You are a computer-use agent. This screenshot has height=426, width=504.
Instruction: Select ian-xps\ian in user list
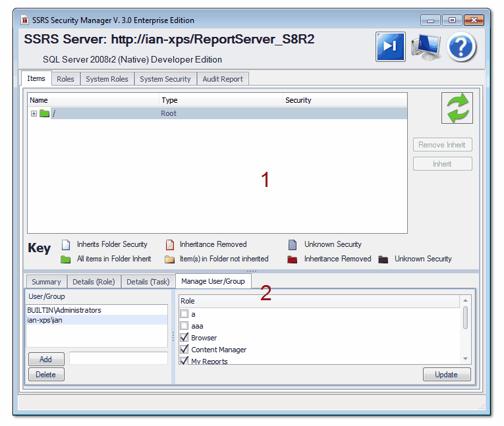coord(97,320)
